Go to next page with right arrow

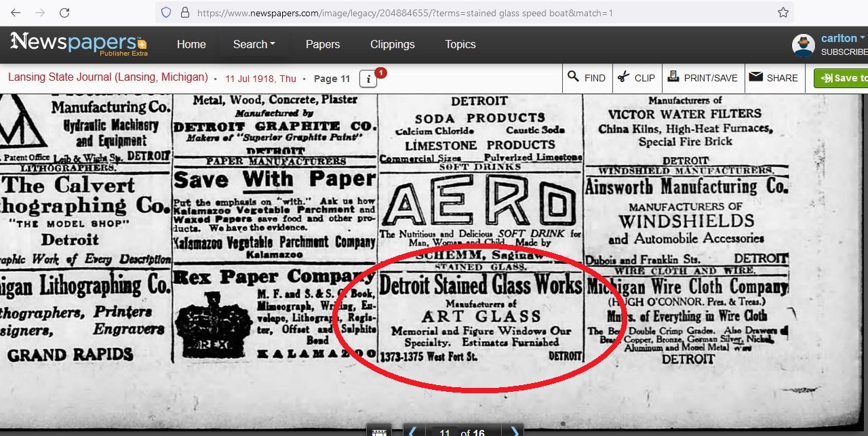click(515, 431)
